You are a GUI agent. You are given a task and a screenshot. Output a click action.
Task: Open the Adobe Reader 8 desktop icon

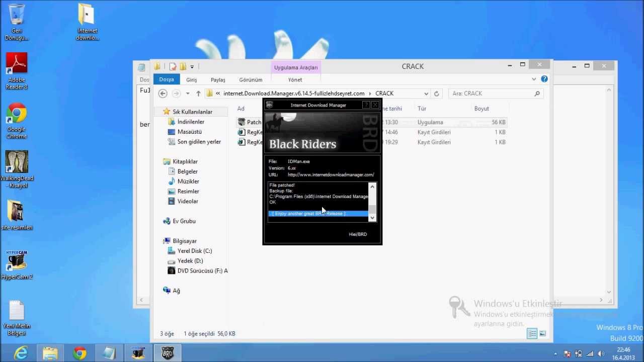click(x=17, y=71)
